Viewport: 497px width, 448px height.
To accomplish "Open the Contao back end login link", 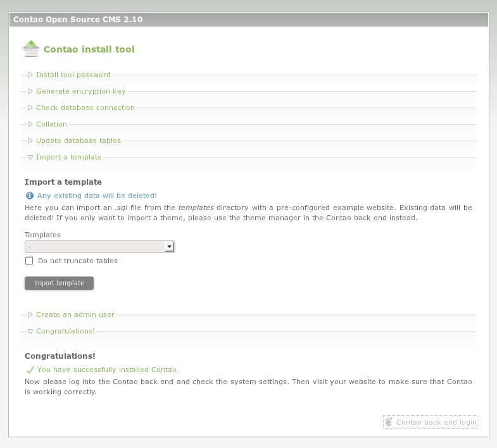I will click(430, 422).
